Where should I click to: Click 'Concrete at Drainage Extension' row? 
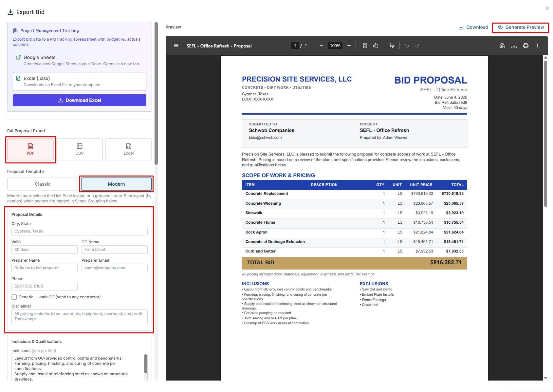[x=355, y=242]
